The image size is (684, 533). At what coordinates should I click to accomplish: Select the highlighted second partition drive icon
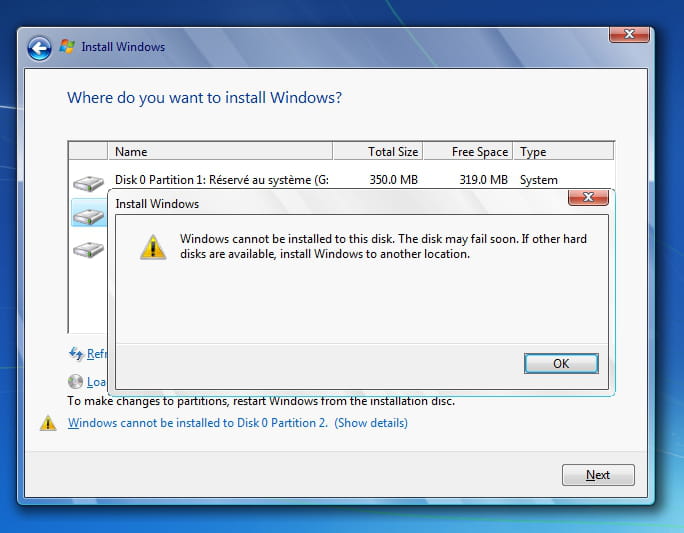tap(89, 216)
